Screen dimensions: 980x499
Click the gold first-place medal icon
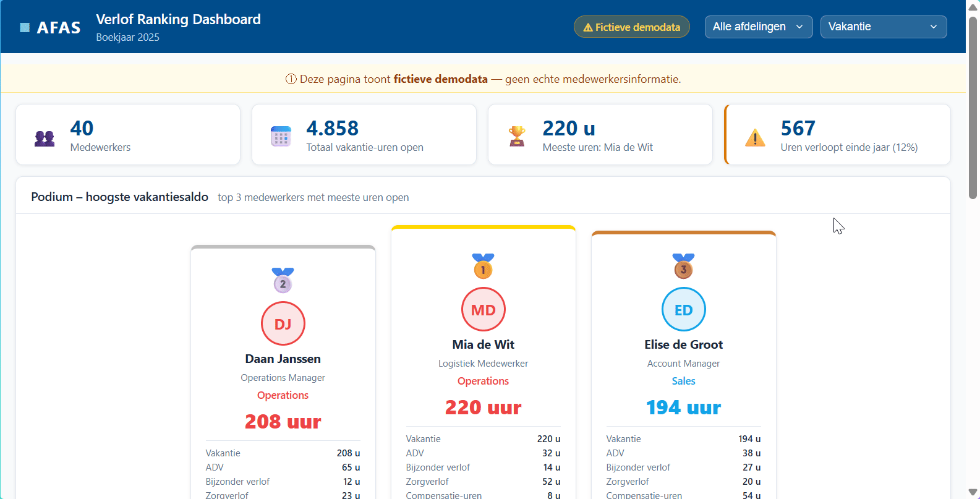pos(484,266)
